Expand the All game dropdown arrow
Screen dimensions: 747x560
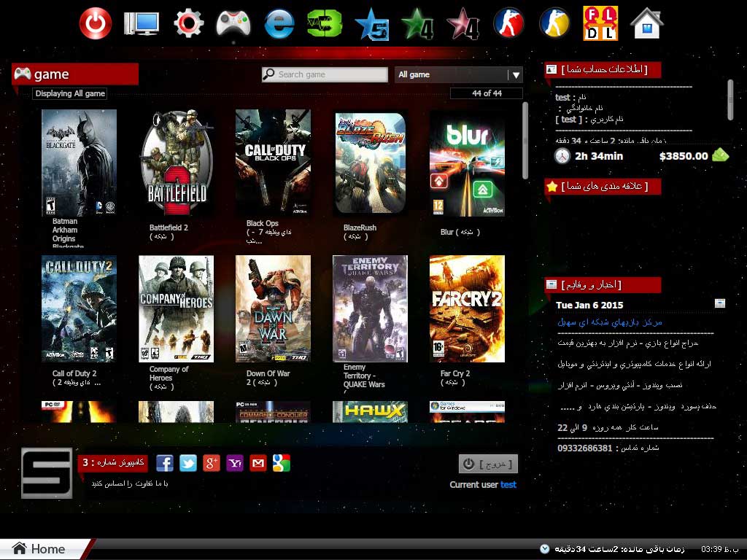click(516, 75)
